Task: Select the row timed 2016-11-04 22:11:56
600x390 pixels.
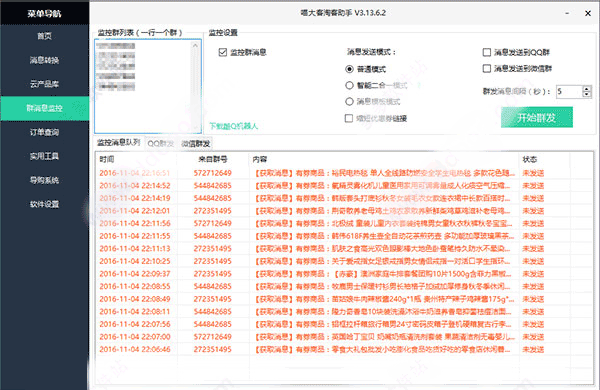Action: point(344,224)
